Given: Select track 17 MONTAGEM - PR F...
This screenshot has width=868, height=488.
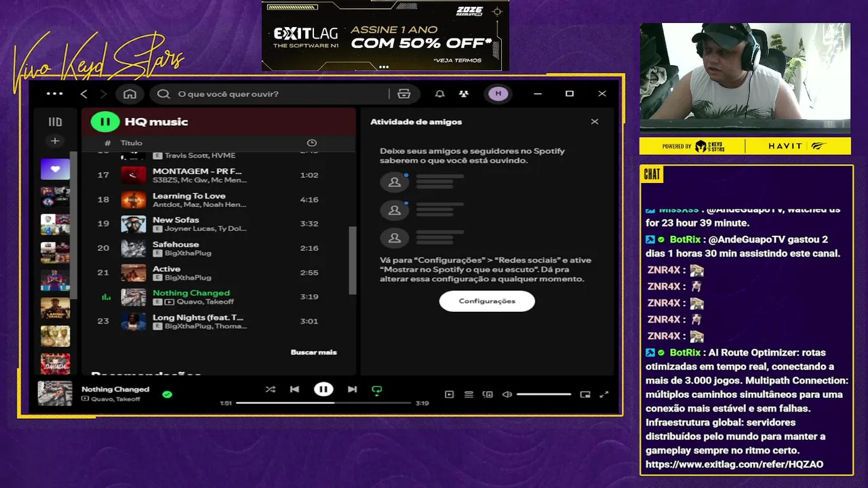Looking at the screenshot, I should point(218,175).
